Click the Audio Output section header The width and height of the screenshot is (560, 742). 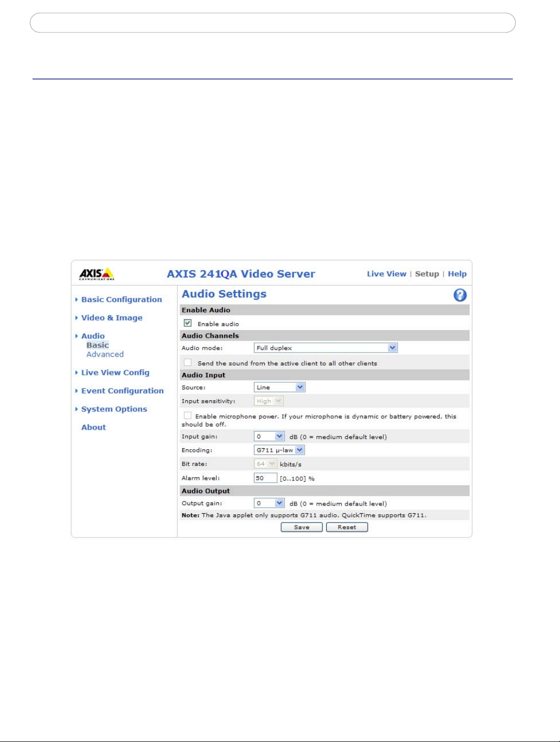(x=325, y=491)
